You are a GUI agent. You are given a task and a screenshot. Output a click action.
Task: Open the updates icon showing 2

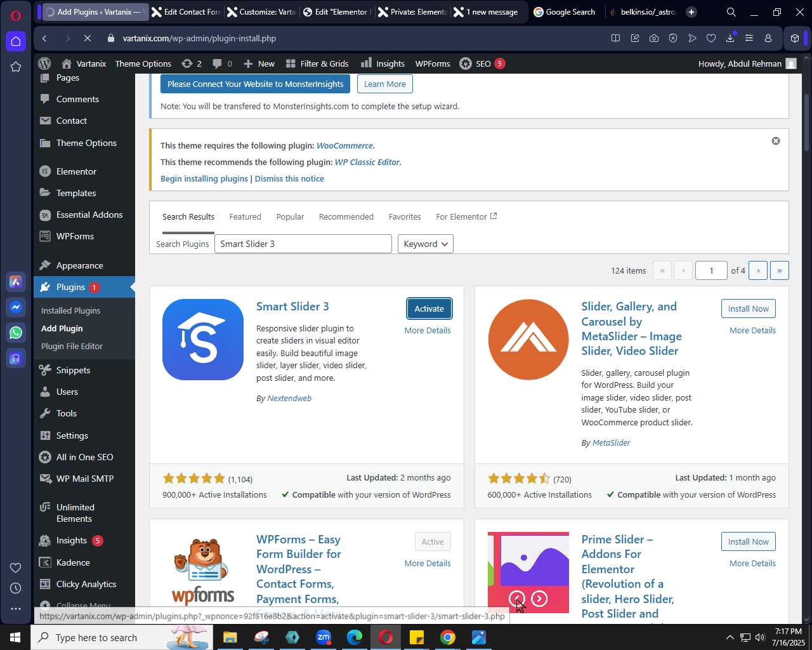(x=191, y=63)
